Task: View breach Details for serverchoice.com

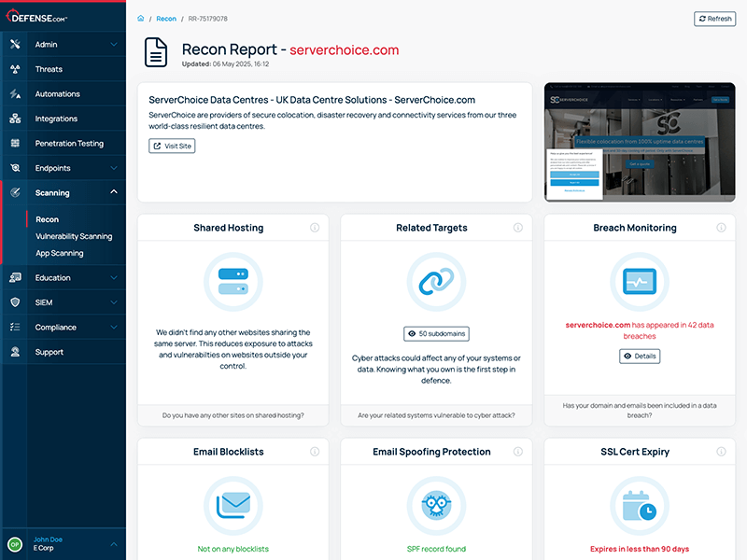Action: (640, 356)
